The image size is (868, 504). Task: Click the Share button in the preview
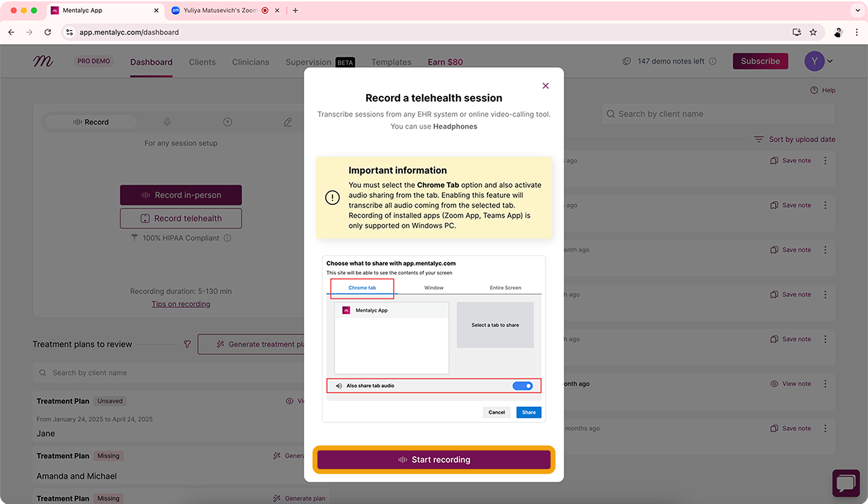(x=529, y=412)
